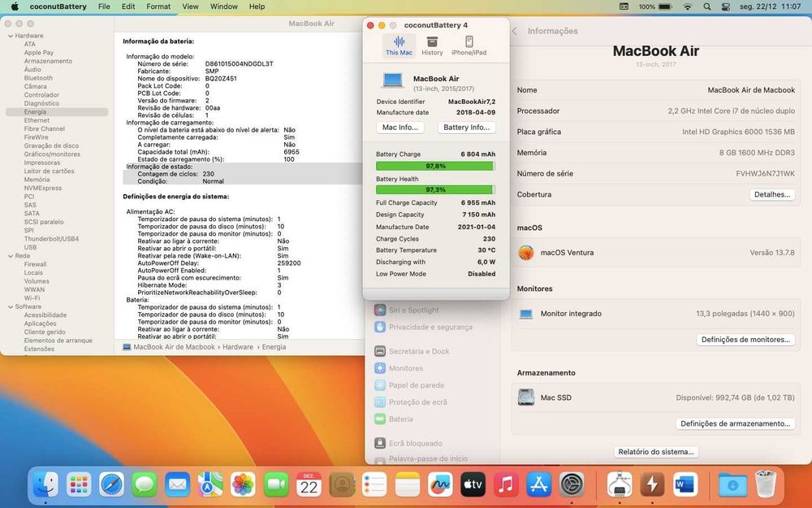Click the battery status in menu bar
This screenshot has height=508, width=812.
(655, 7)
